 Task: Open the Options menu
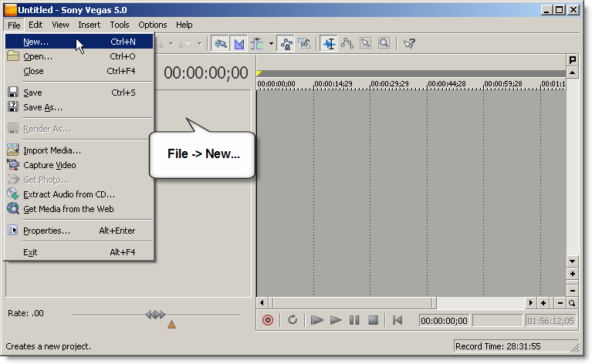coord(153,25)
